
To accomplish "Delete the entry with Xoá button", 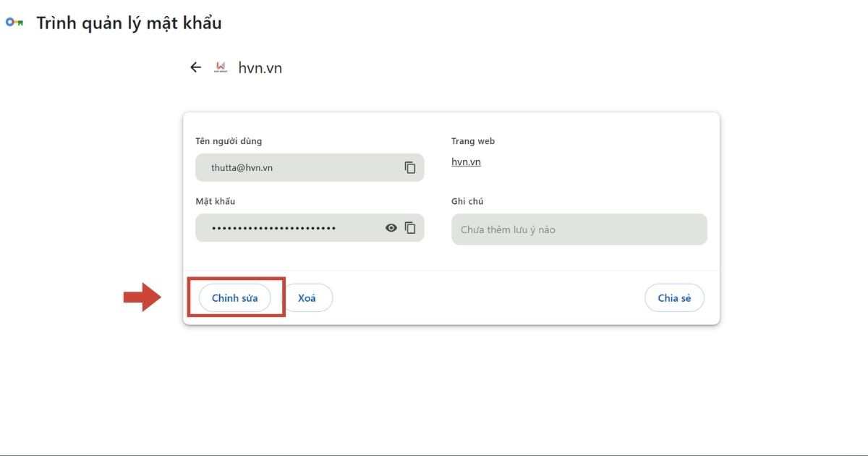I will (307, 297).
